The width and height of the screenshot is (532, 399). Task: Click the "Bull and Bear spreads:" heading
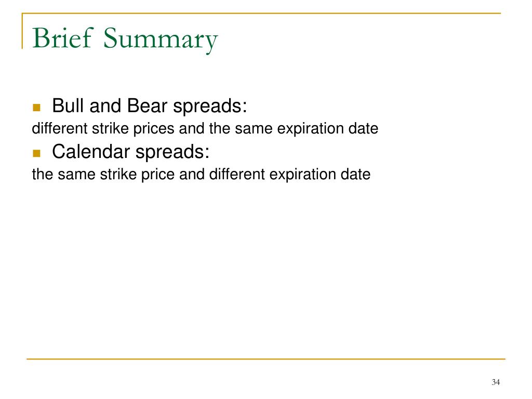150,106
